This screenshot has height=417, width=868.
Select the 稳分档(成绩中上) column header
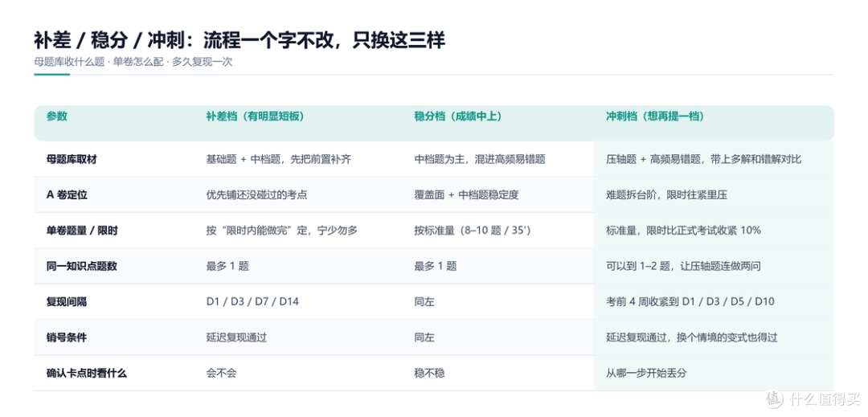click(x=459, y=117)
